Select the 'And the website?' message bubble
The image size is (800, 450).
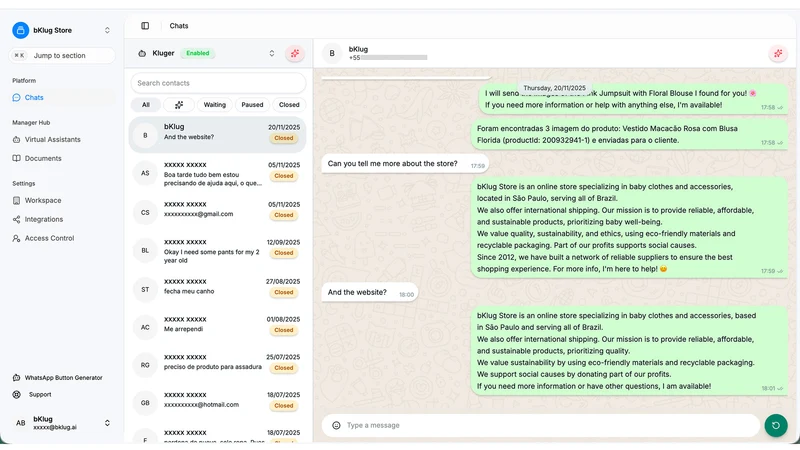370,292
